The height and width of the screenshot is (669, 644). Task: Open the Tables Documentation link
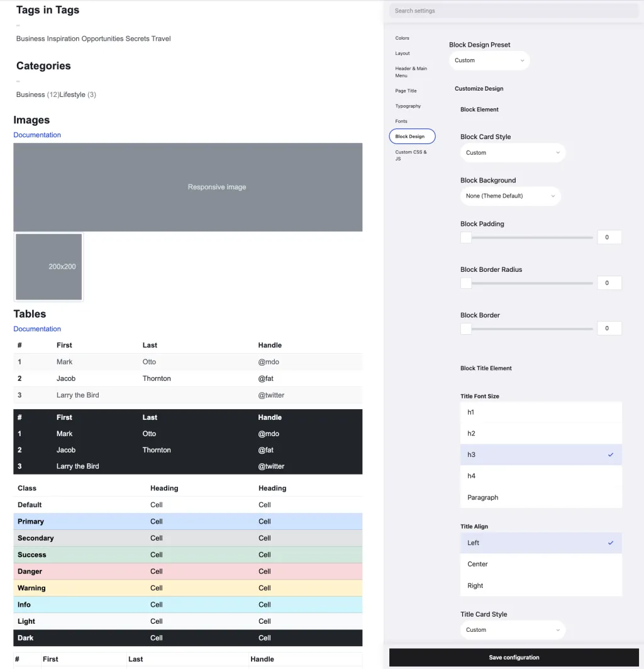point(37,329)
